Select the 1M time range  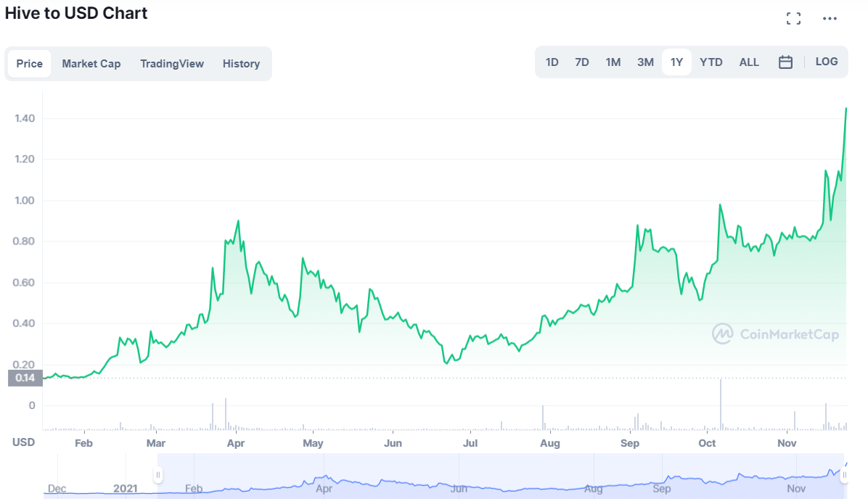[x=613, y=62]
